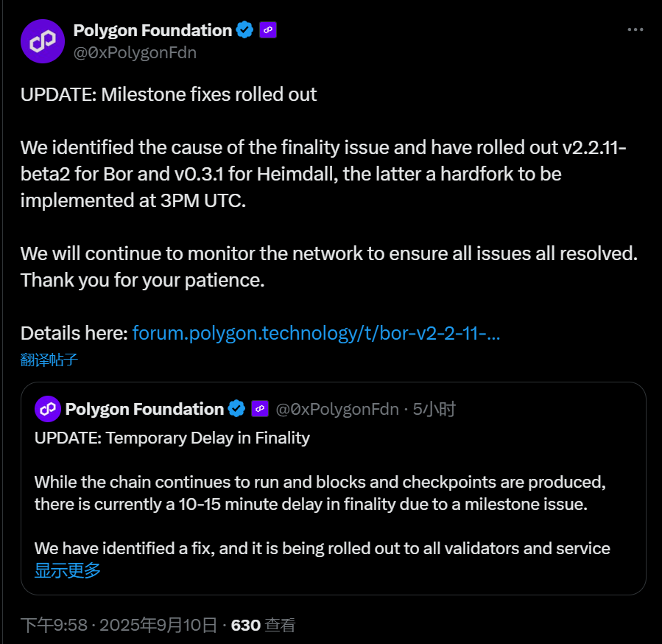The image size is (662, 644).
Task: Open the ••• more options menu
Action: pyautogui.click(x=634, y=29)
